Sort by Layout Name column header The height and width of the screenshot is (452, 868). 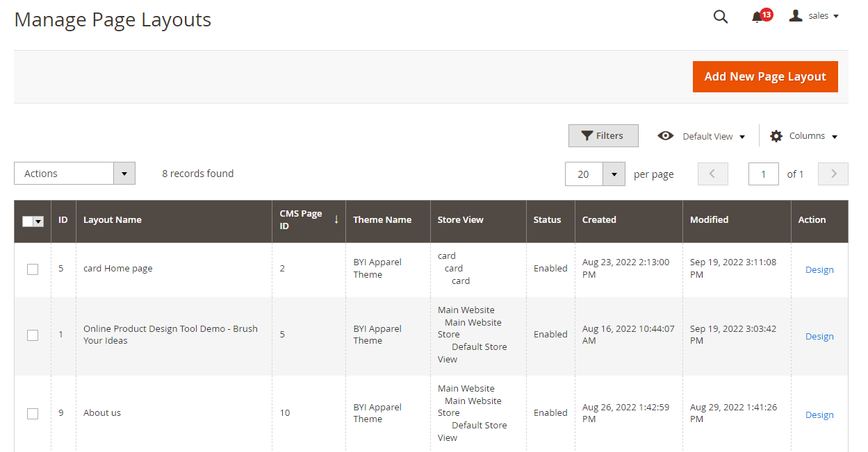pyautogui.click(x=113, y=220)
